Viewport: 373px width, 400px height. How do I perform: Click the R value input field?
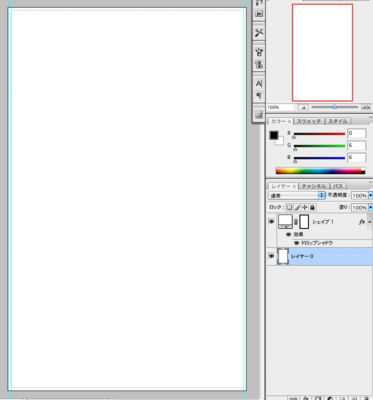click(356, 134)
